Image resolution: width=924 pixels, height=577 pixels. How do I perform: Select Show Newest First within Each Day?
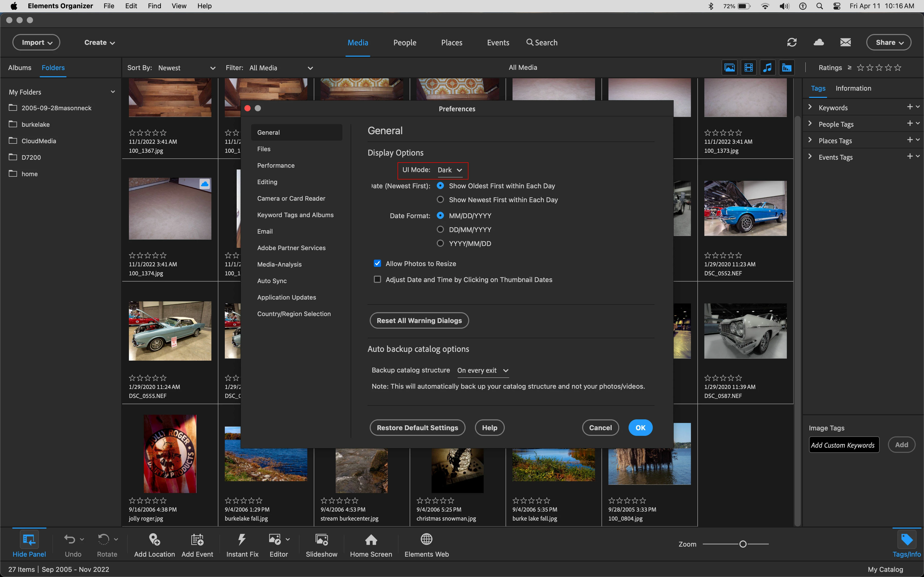click(x=440, y=200)
